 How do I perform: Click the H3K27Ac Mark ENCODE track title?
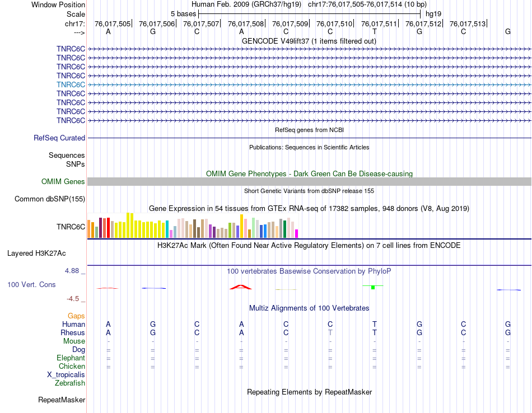pyautogui.click(x=309, y=246)
